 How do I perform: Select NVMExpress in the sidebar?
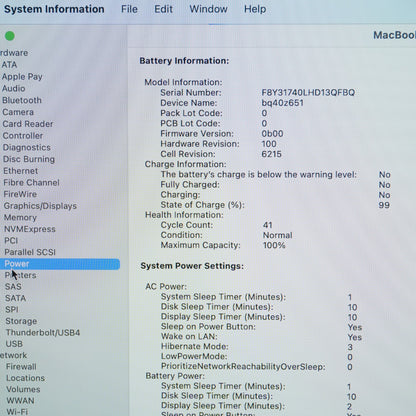(30, 229)
